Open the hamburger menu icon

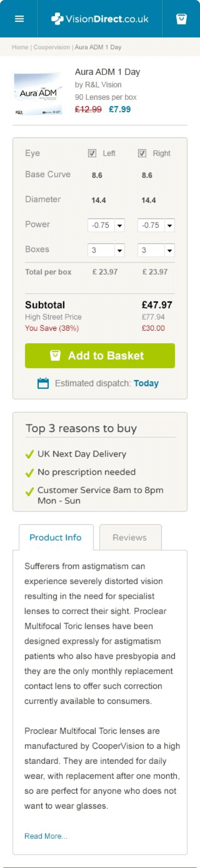tap(19, 19)
